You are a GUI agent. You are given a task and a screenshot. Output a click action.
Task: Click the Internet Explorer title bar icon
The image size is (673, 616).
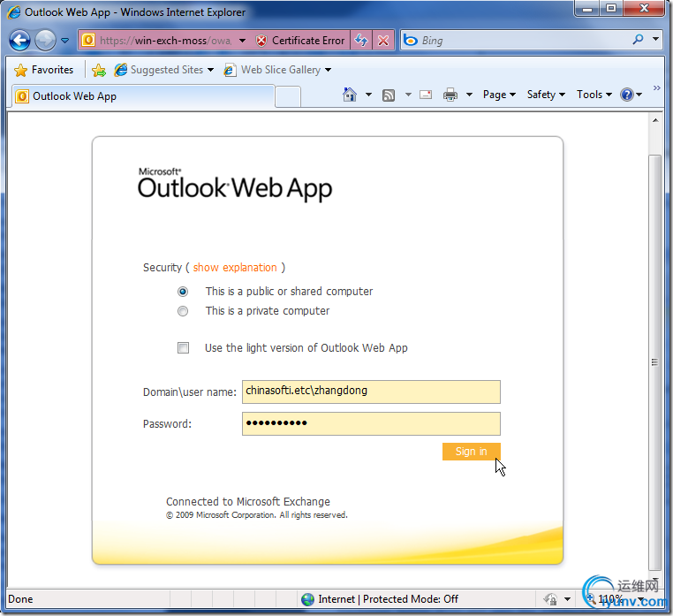click(14, 12)
